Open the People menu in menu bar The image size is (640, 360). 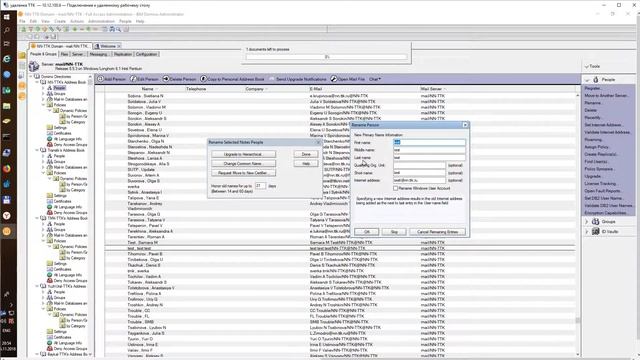tap(125, 21)
